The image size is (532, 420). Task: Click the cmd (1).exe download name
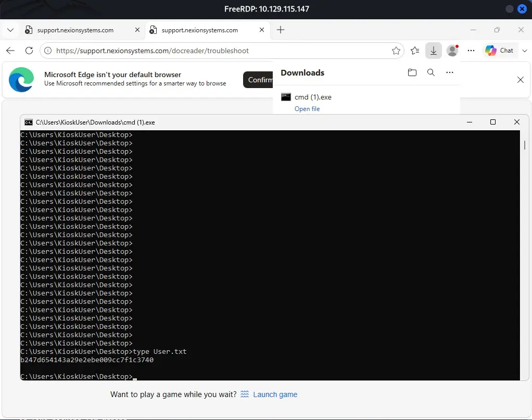tap(313, 97)
